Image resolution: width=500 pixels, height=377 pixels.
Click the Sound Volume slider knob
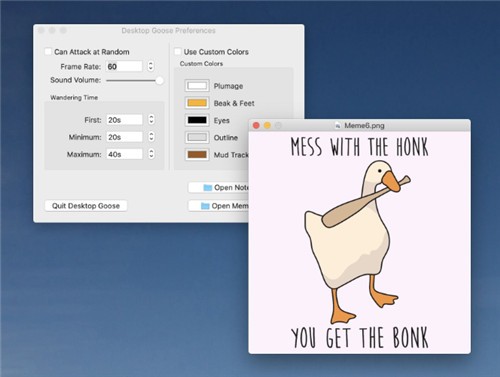pyautogui.click(x=160, y=80)
